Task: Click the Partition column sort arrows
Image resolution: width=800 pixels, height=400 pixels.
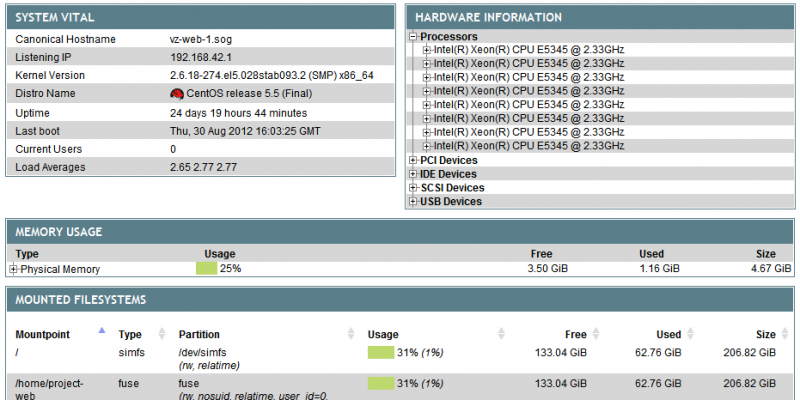Action: click(351, 334)
